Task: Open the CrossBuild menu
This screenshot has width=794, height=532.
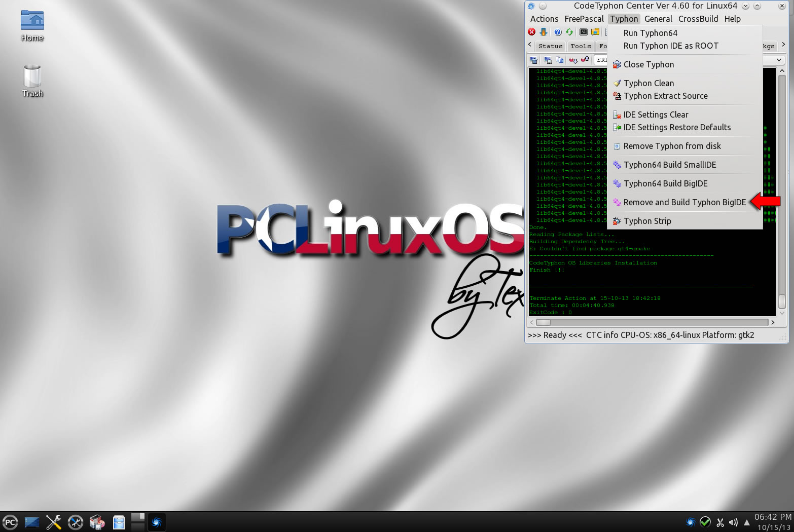Action: [x=698, y=19]
